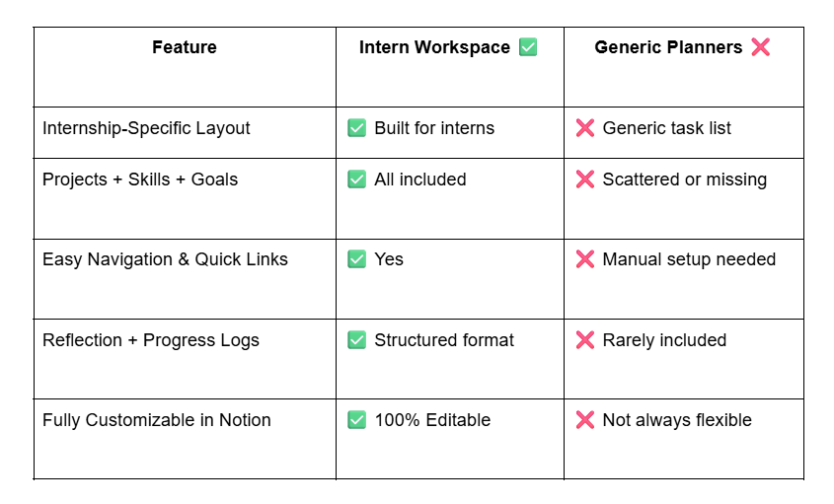Click the Internship-Specific Layout cell
The image size is (834, 504).
click(x=146, y=128)
